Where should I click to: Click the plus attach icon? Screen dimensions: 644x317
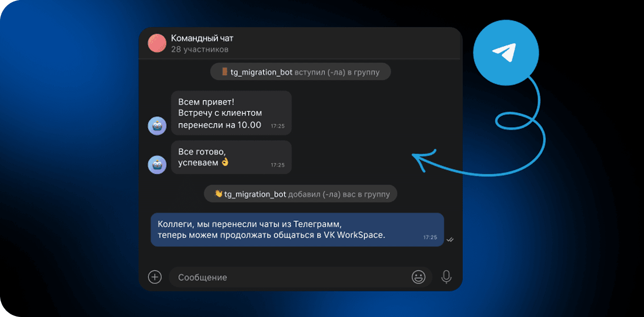point(155,277)
